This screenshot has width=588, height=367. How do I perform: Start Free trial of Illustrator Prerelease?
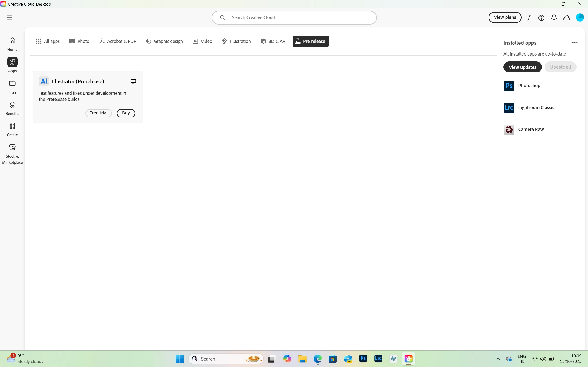[x=98, y=113]
